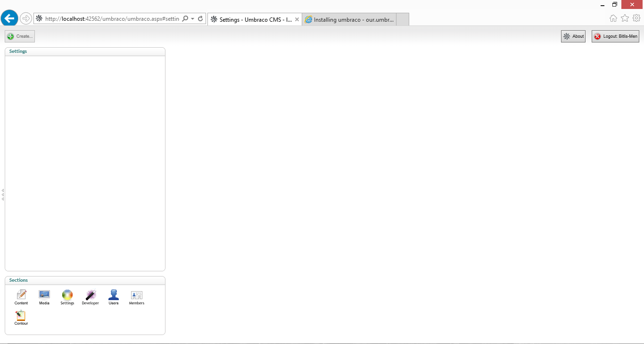Refresh the page with the reload icon

(x=200, y=18)
